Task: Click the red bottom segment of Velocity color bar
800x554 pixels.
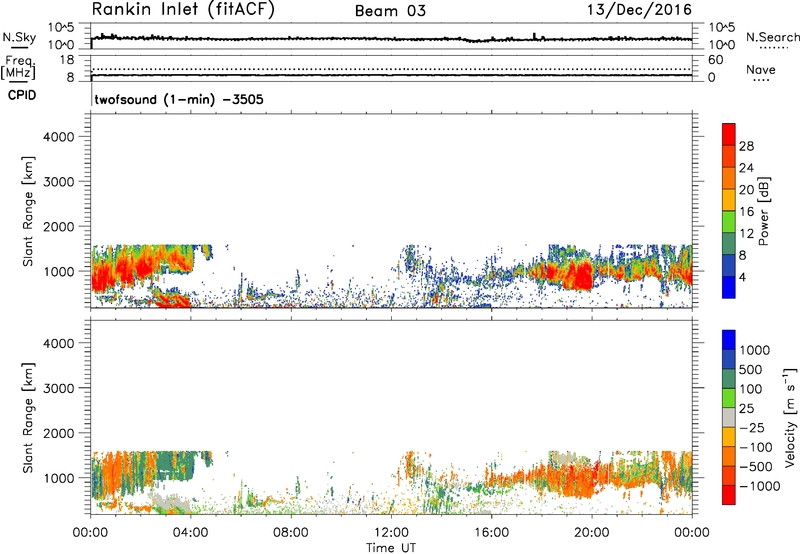Action: click(729, 495)
